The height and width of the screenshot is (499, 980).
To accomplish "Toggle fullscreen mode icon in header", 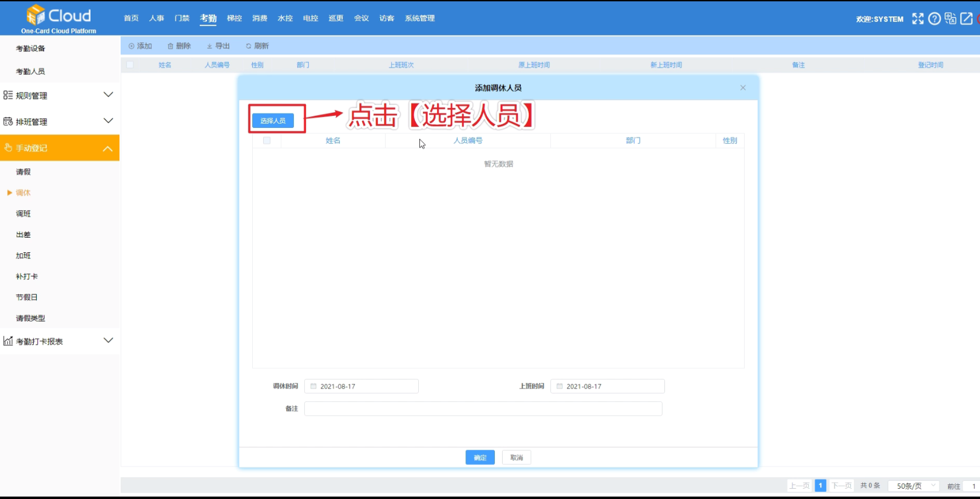I will point(918,19).
